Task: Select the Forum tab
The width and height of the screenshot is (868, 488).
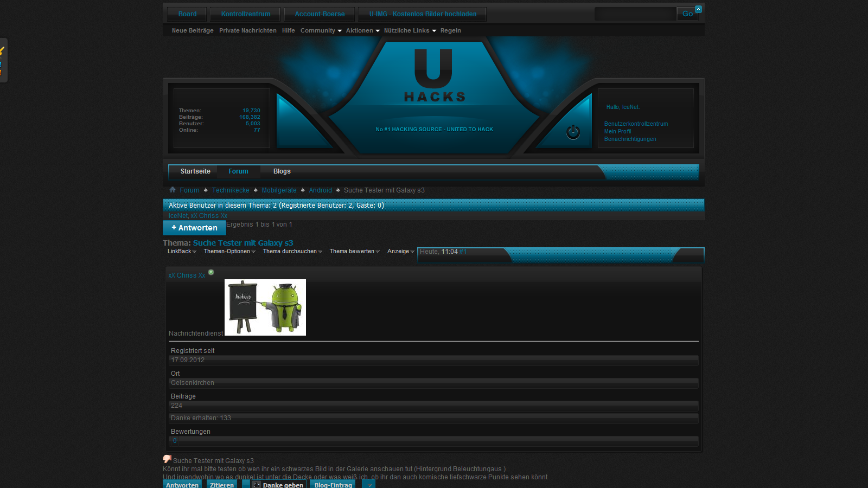Action: 238,171
